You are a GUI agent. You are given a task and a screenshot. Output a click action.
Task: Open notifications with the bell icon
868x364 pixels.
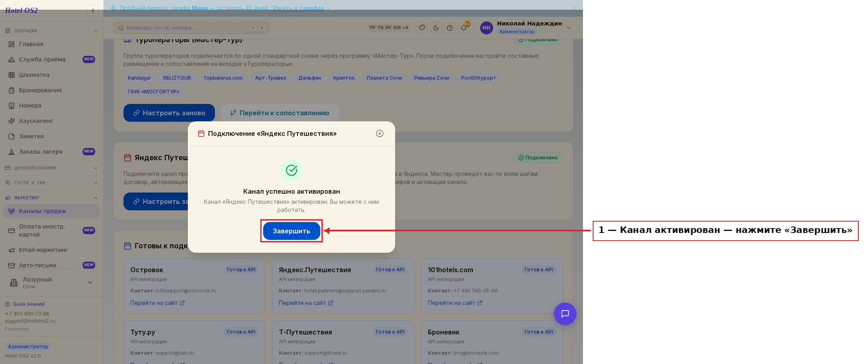(464, 28)
